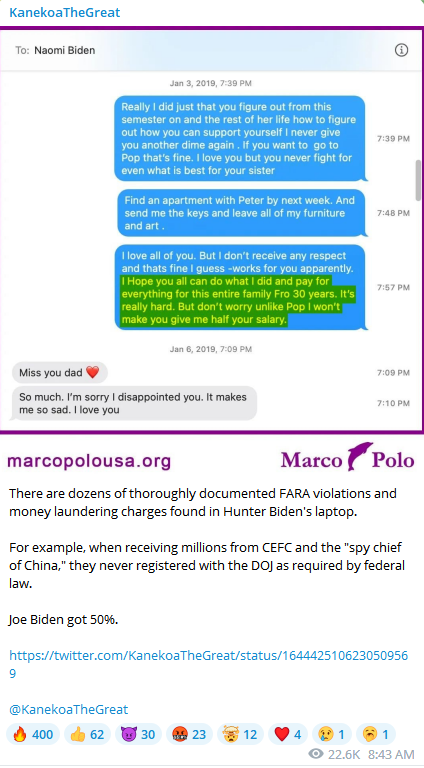Add the angry cursing face reaction
The width and height of the screenshot is (424, 768).
click(189, 734)
